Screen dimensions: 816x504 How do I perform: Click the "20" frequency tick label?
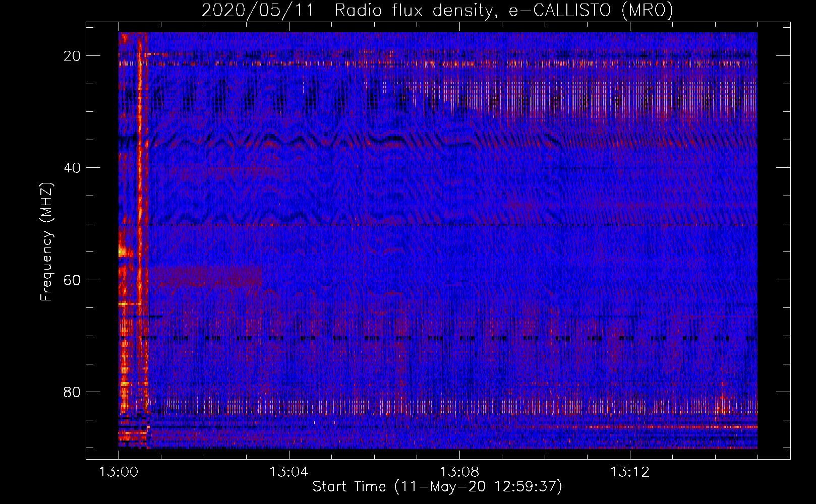pyautogui.click(x=72, y=56)
